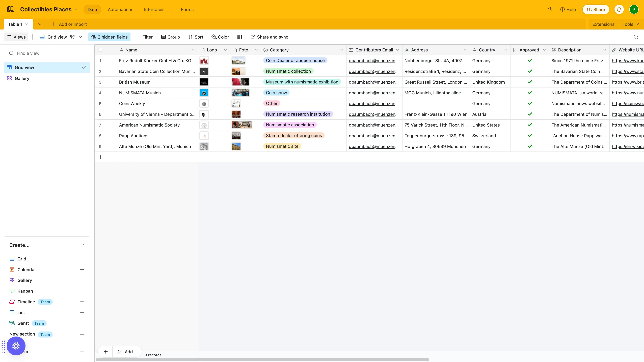
Task: Open the row height icon
Action: (239, 37)
